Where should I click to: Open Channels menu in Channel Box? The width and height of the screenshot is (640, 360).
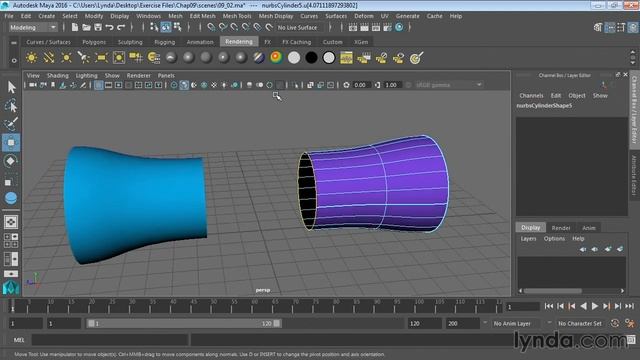pyautogui.click(x=531, y=96)
